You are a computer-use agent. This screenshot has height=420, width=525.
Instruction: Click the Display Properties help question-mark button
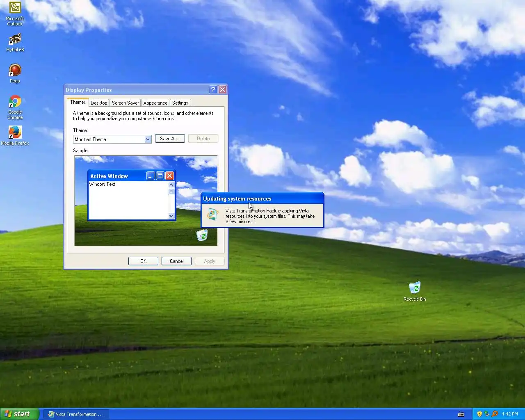pyautogui.click(x=213, y=90)
